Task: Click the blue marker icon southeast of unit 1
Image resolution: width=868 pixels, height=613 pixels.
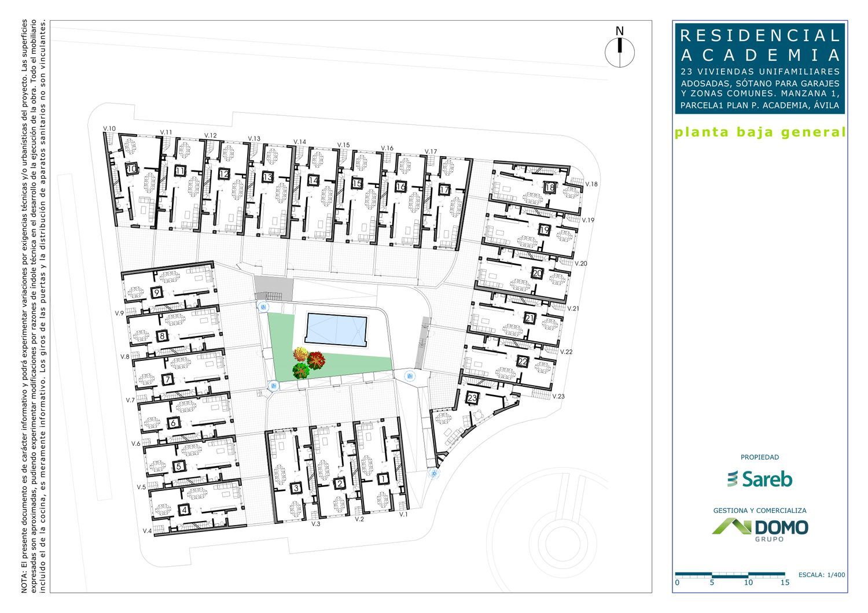Action: 434,474
